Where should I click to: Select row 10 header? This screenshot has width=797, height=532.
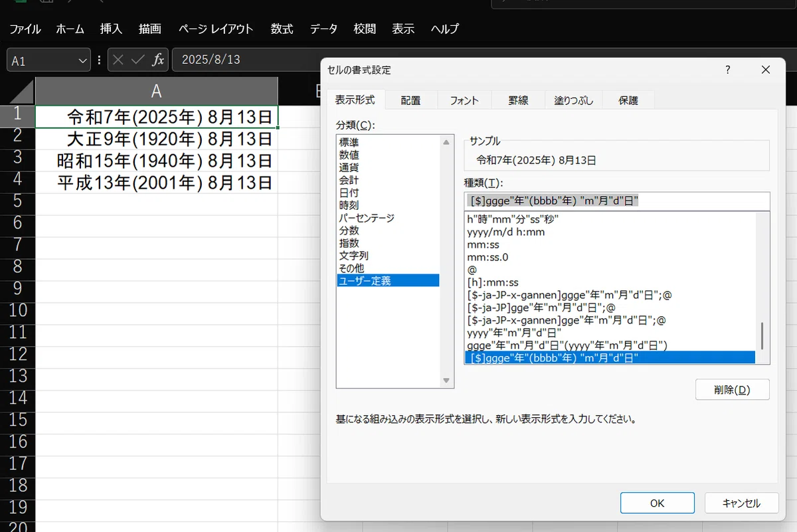(17, 310)
